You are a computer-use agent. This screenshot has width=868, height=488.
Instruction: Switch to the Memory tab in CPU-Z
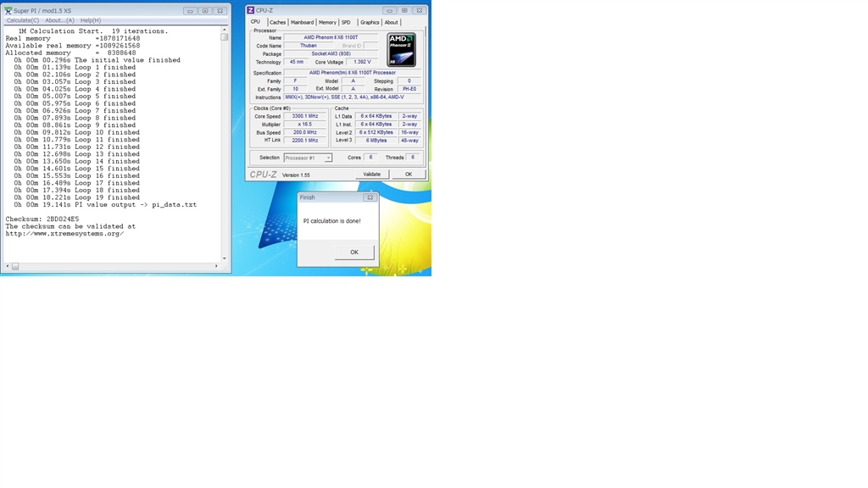(x=327, y=23)
